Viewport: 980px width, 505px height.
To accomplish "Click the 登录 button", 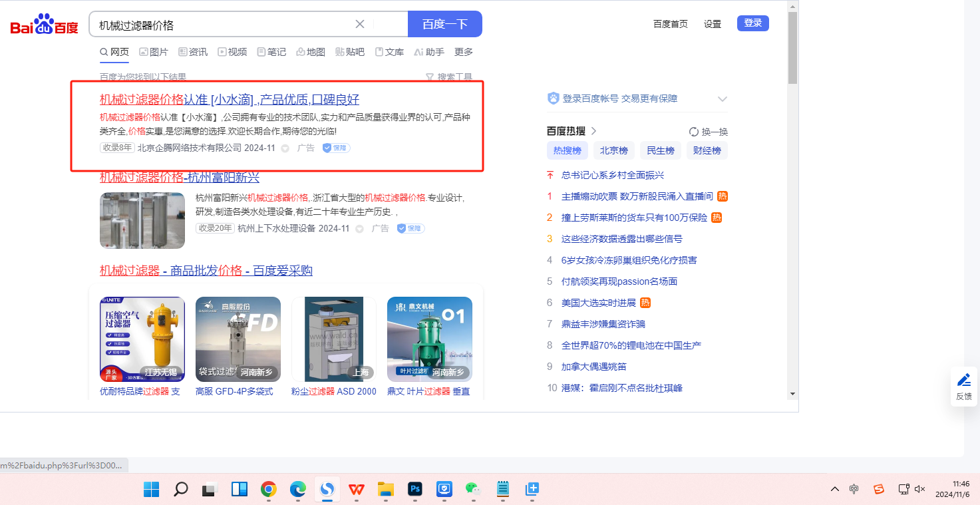I will tap(753, 23).
